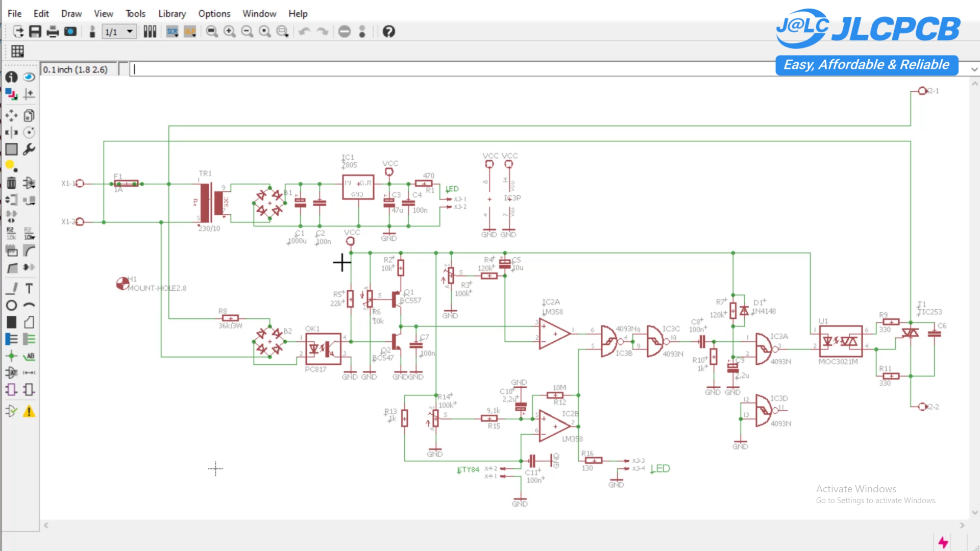Open help with the question mark icon
Screen dimensions: 980x551
point(389,32)
